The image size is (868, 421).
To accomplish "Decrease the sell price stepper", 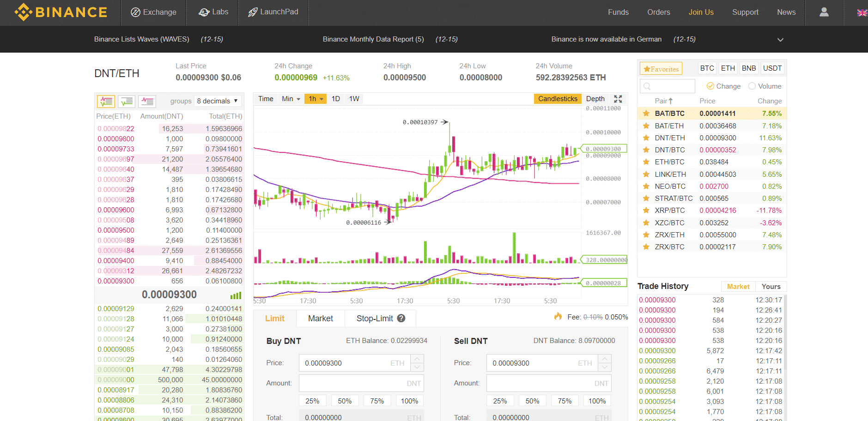I will coord(605,367).
